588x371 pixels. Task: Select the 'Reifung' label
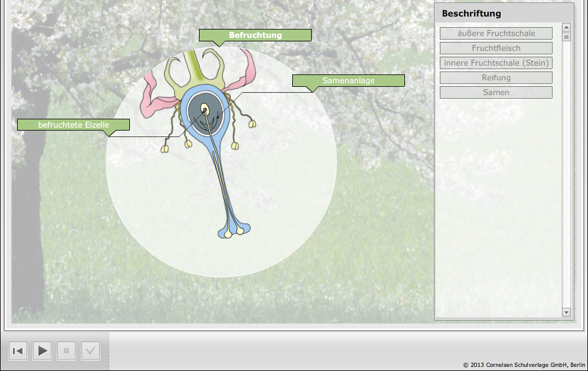(x=496, y=78)
